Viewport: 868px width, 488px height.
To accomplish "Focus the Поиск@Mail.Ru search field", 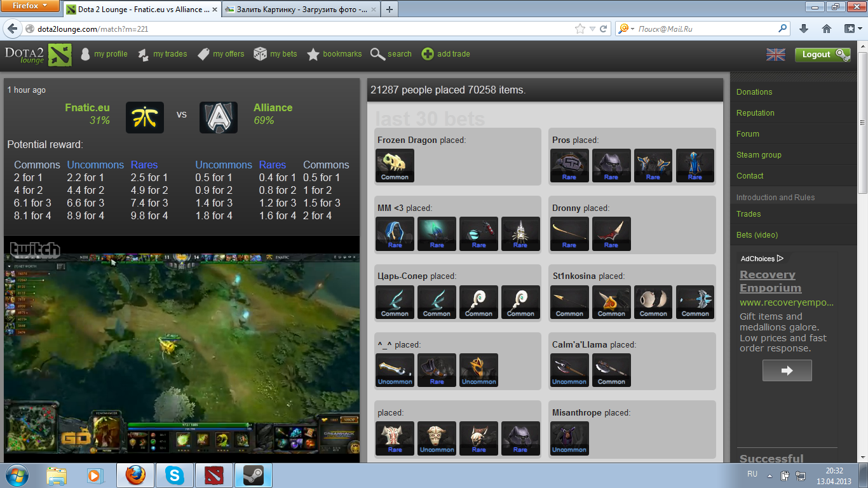I will pos(707,29).
